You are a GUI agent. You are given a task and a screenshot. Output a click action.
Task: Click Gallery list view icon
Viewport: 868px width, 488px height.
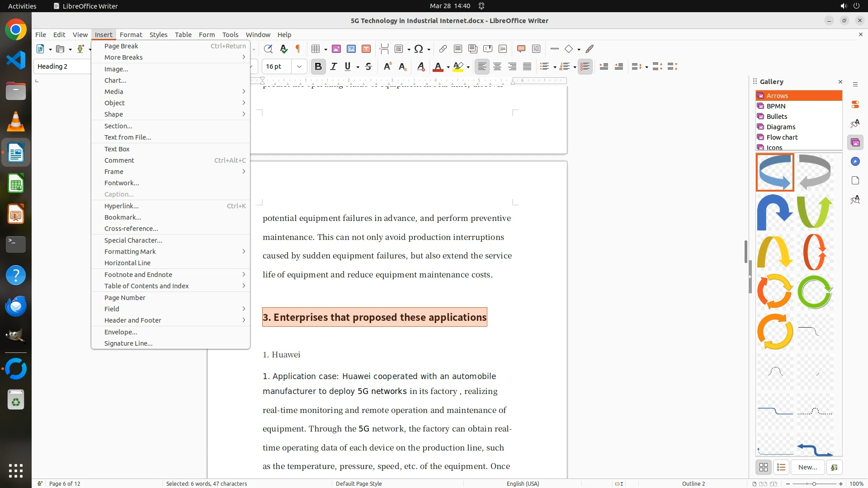point(781,467)
